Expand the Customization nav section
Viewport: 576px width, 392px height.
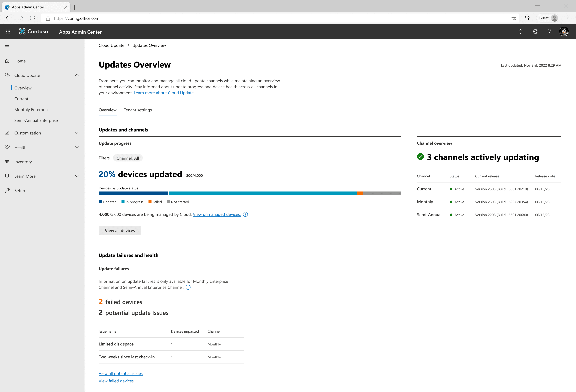77,133
